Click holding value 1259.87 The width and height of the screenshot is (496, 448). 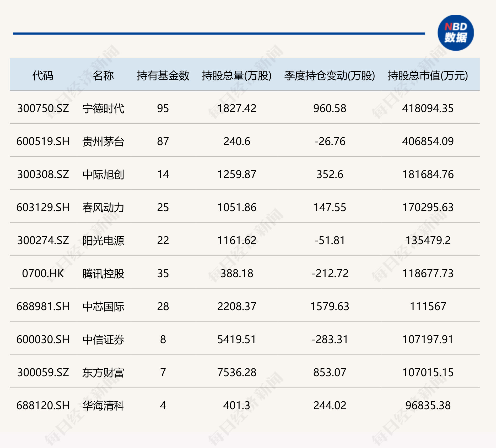(237, 174)
